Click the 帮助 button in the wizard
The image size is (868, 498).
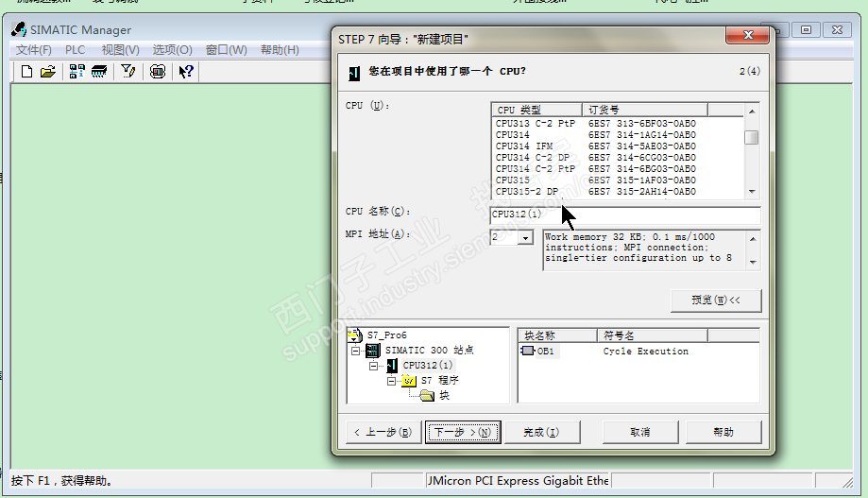[x=723, y=432]
